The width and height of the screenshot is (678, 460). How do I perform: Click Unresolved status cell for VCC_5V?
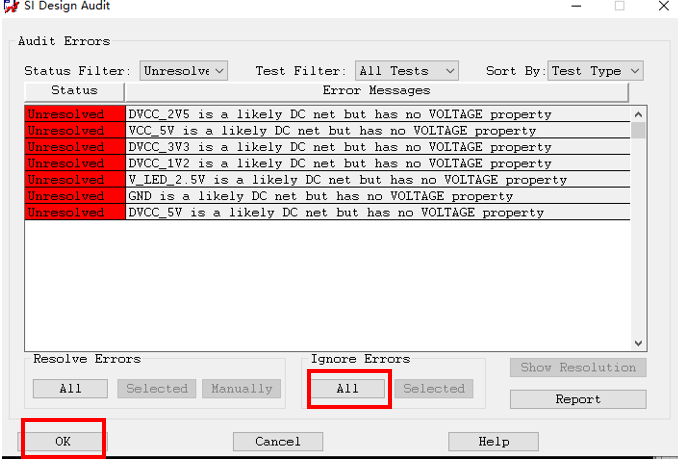(x=75, y=131)
